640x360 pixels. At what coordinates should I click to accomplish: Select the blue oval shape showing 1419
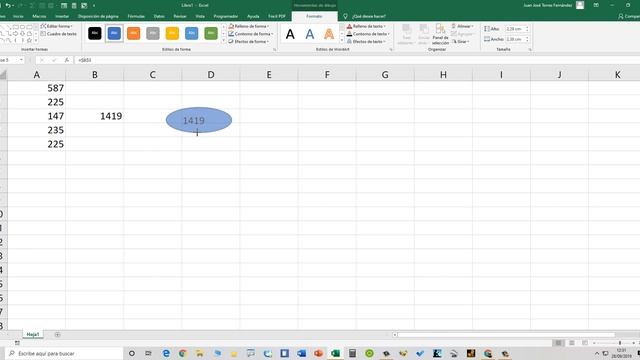[199, 120]
